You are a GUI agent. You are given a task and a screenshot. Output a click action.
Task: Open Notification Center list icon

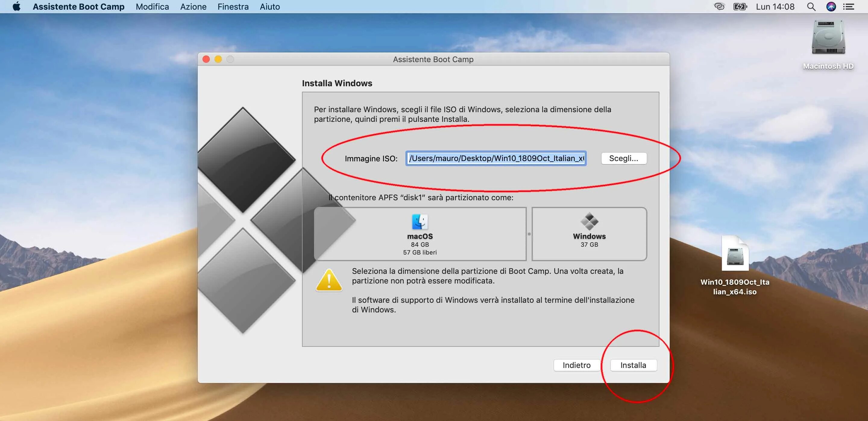(848, 7)
